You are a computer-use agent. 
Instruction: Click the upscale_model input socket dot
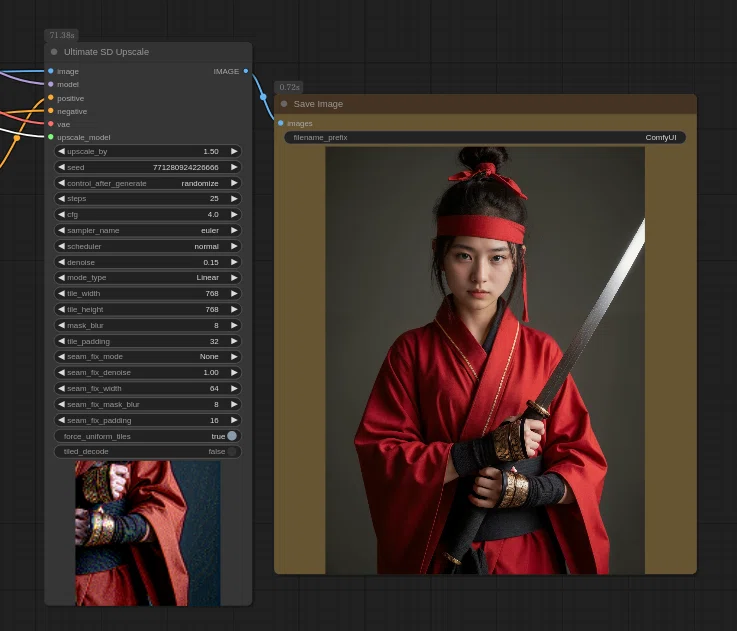click(51, 137)
